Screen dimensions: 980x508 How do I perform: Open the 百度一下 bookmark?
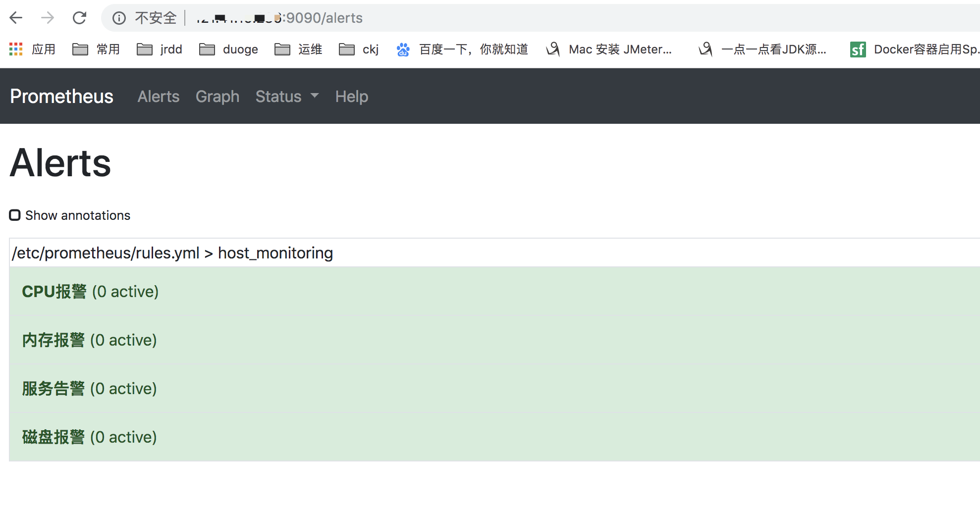[463, 49]
